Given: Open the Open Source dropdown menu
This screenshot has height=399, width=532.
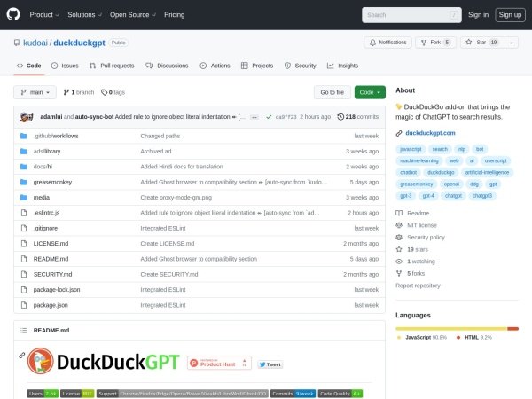Looking at the screenshot, I should (x=133, y=14).
